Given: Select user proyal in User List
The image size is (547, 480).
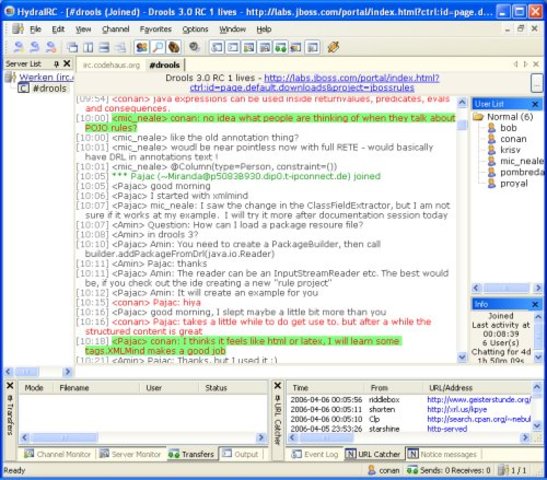Looking at the screenshot, I should [514, 183].
